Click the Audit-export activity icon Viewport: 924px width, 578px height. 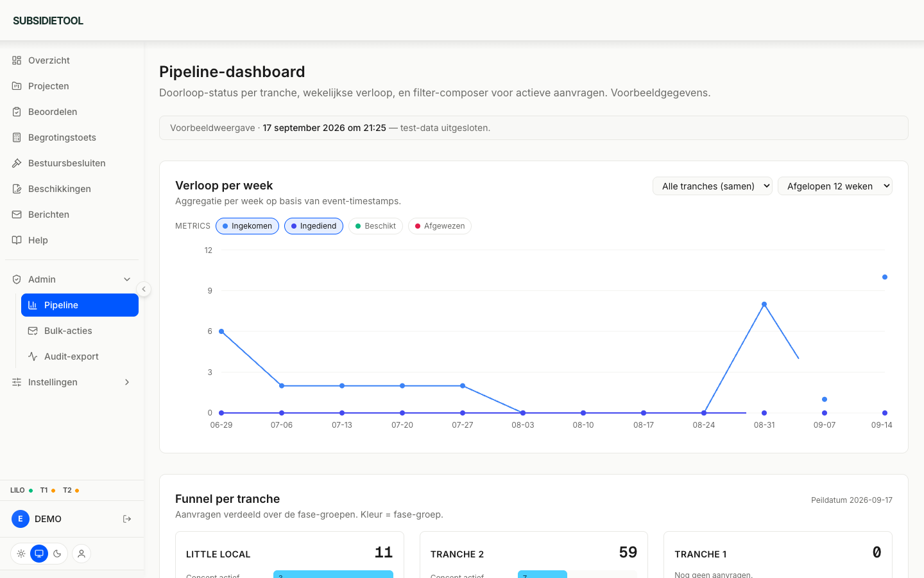tap(33, 356)
